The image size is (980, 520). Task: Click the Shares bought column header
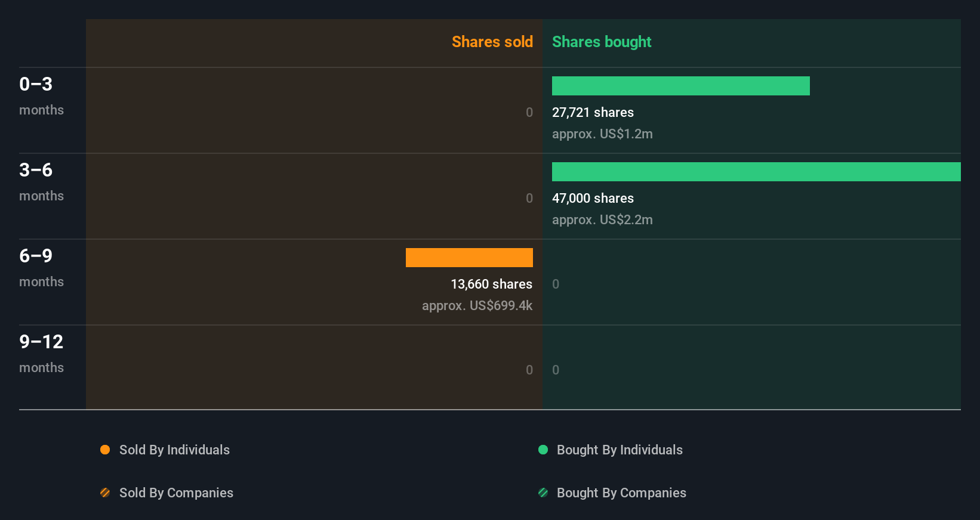(x=602, y=42)
